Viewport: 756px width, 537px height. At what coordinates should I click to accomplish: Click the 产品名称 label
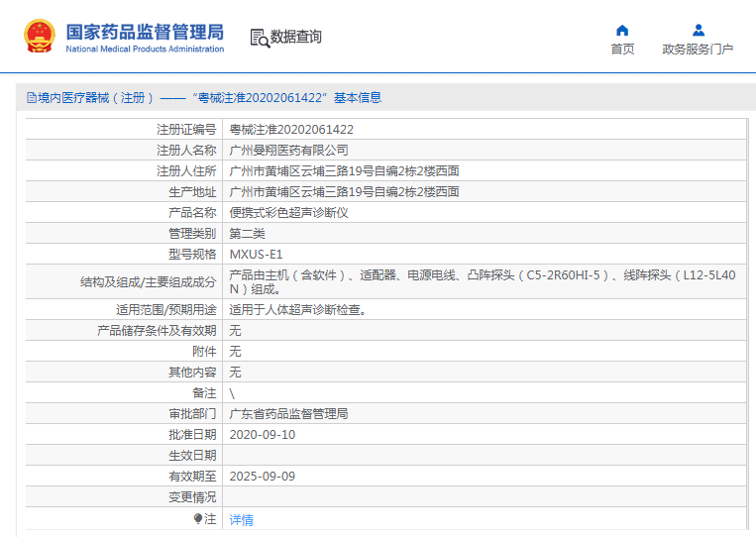tap(192, 213)
